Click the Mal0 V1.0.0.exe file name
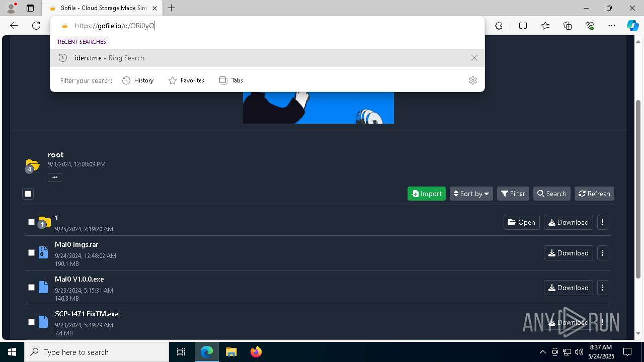 79,279
